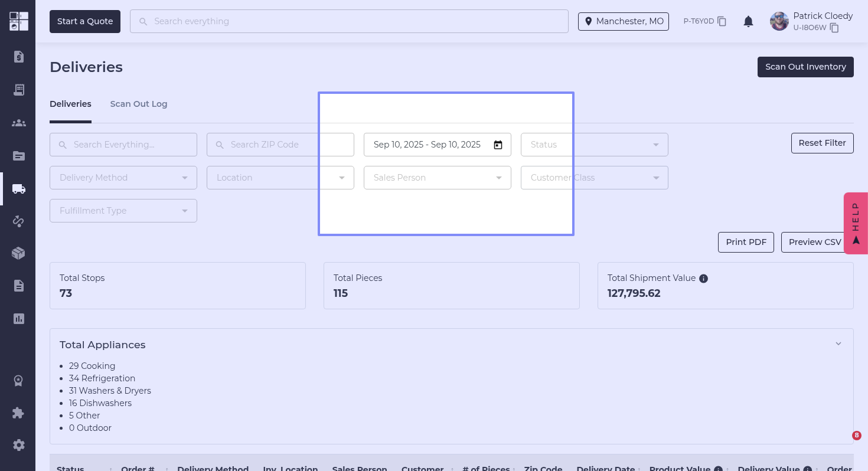The width and height of the screenshot is (868, 471).
Task: Click the notification bell icon
Action: 748,22
